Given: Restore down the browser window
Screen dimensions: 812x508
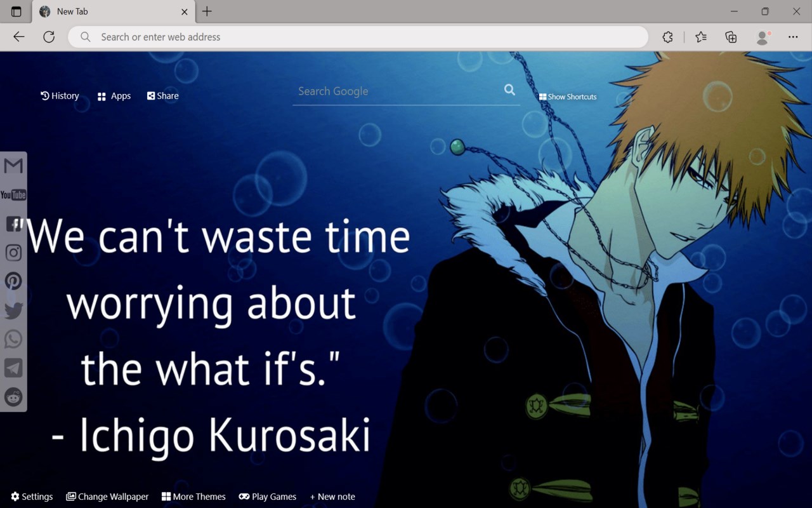Looking at the screenshot, I should [x=765, y=11].
